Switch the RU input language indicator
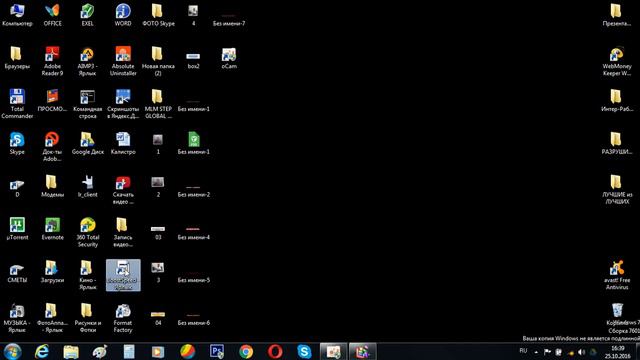Viewport: 640px width, 360px height. [523, 351]
